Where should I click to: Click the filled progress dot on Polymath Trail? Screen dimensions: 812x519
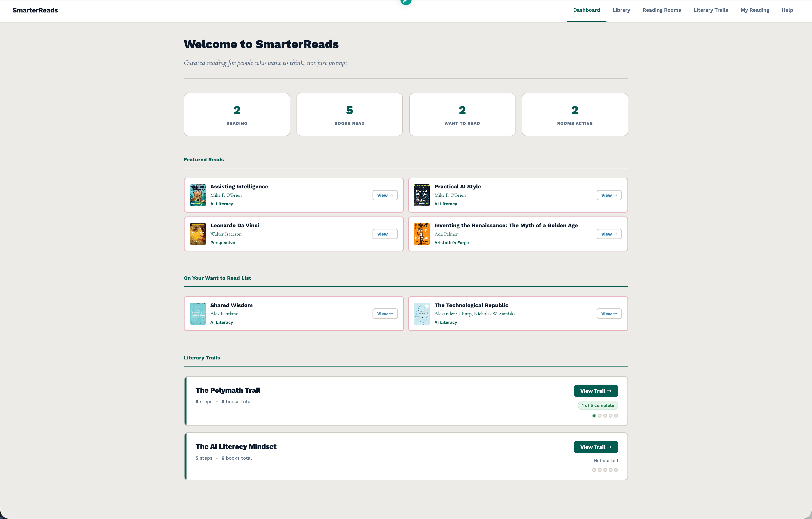pyautogui.click(x=594, y=416)
